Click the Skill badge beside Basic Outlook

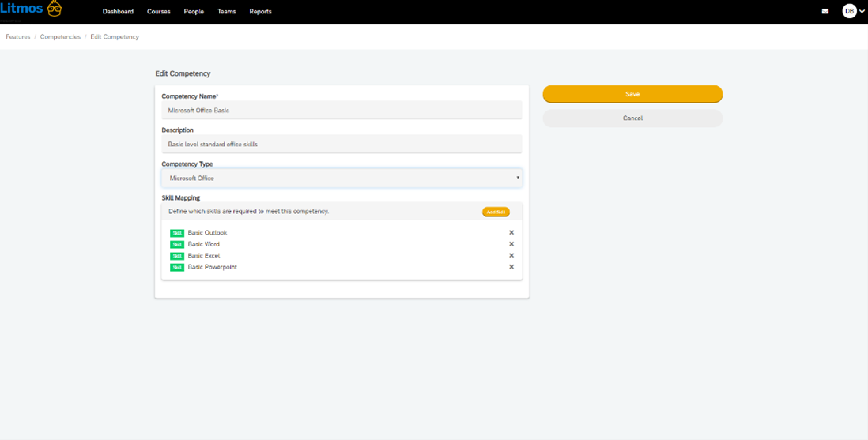[177, 233]
